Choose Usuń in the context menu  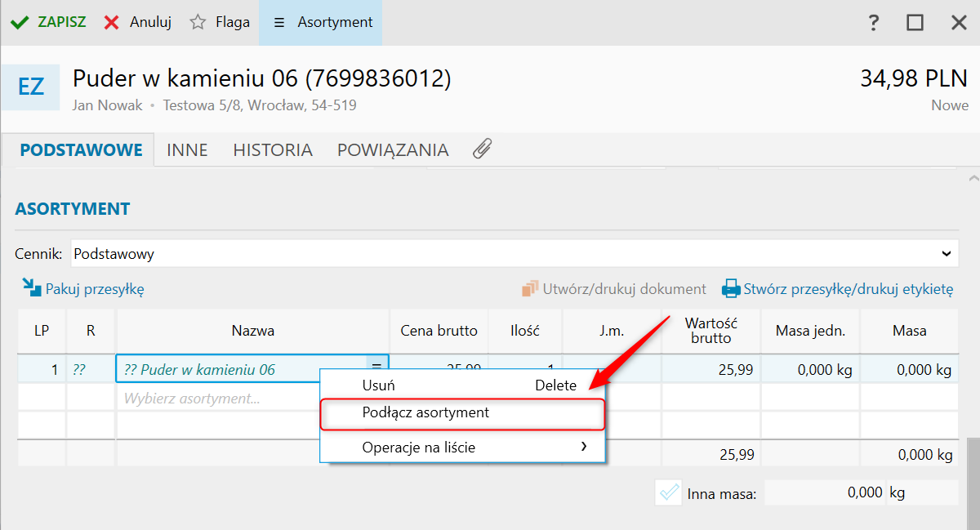(379, 385)
